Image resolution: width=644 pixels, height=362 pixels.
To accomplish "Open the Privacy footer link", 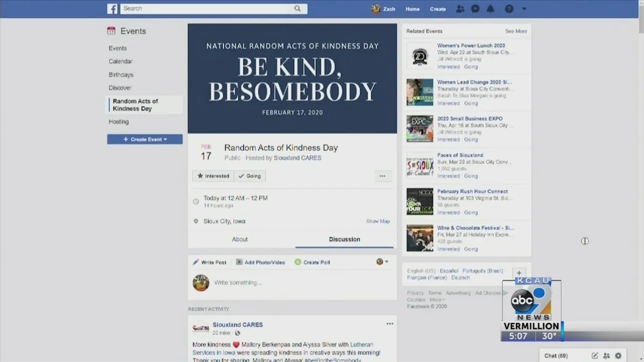I will pyautogui.click(x=416, y=293).
